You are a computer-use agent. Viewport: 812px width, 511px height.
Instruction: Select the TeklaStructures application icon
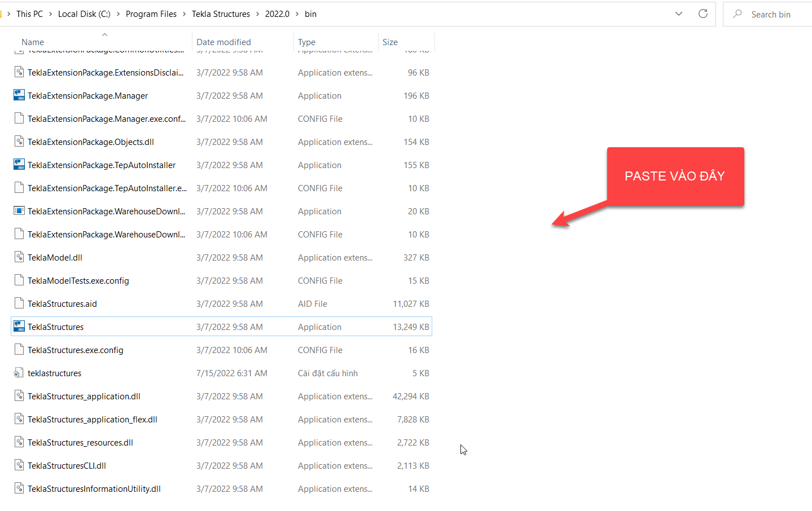click(x=19, y=327)
